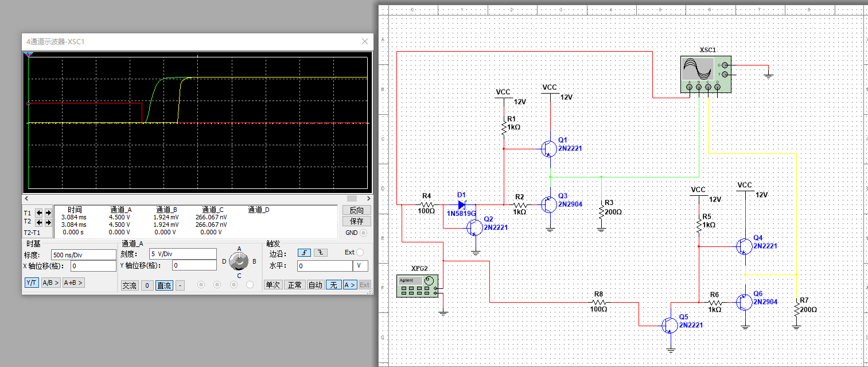Click the 反向 reverse button
This screenshot has height=367, width=868.
tap(356, 210)
